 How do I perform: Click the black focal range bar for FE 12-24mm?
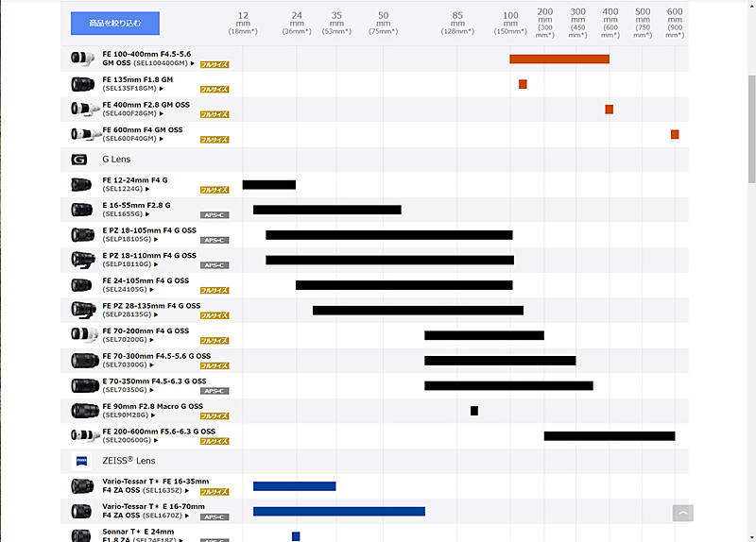coord(269,184)
